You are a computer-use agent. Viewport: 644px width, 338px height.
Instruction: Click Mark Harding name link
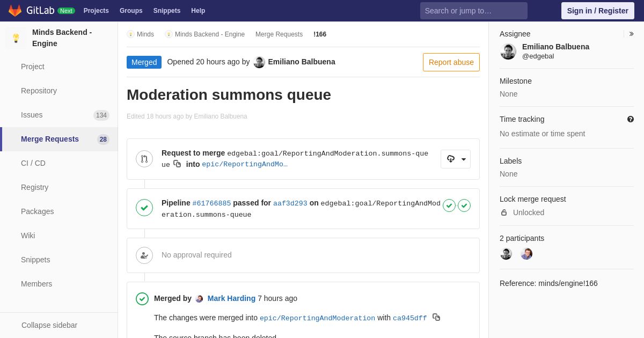231,298
